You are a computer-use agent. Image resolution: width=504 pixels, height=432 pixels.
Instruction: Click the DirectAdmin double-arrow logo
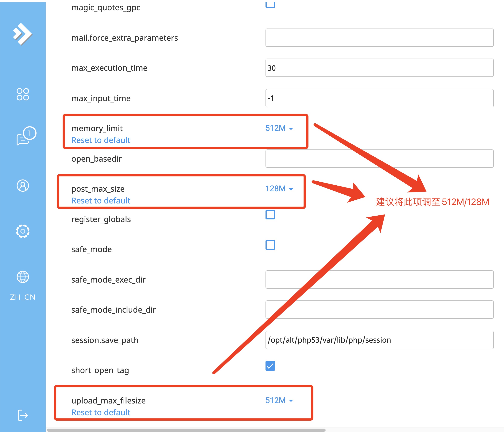click(x=22, y=34)
